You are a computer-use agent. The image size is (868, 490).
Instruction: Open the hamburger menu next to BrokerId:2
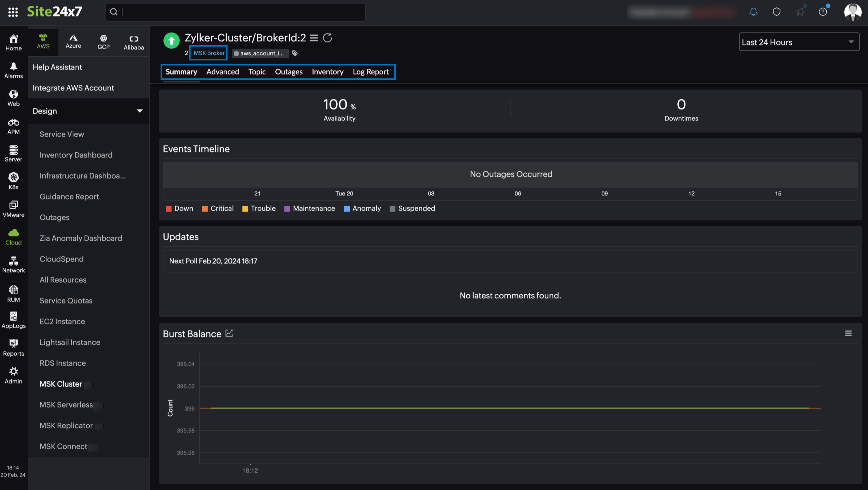314,38
